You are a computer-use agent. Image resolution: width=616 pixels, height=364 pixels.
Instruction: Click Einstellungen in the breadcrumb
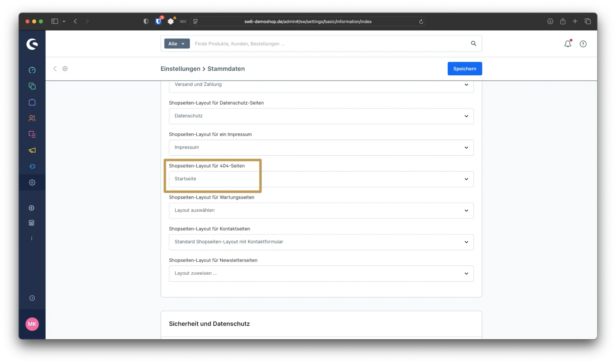click(180, 69)
